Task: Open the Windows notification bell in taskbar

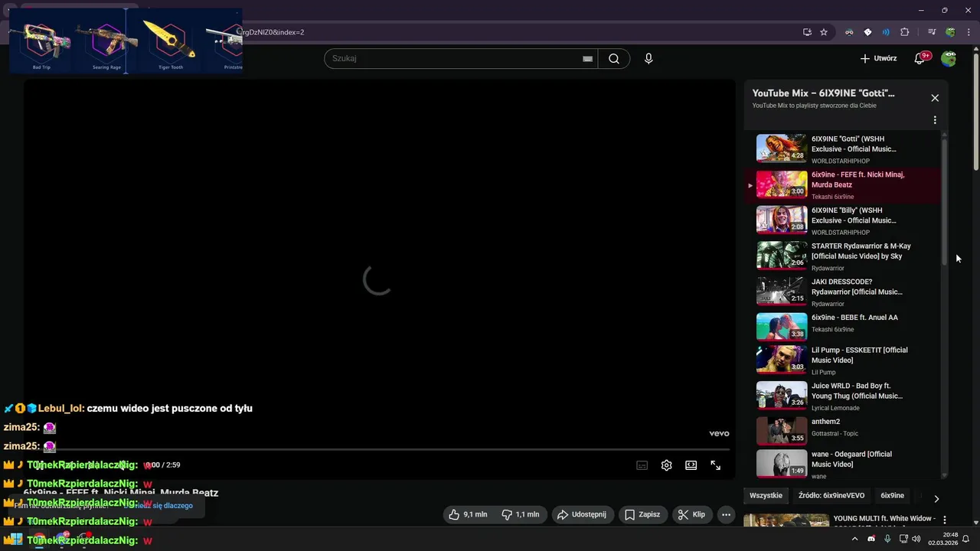Action: click(965, 539)
